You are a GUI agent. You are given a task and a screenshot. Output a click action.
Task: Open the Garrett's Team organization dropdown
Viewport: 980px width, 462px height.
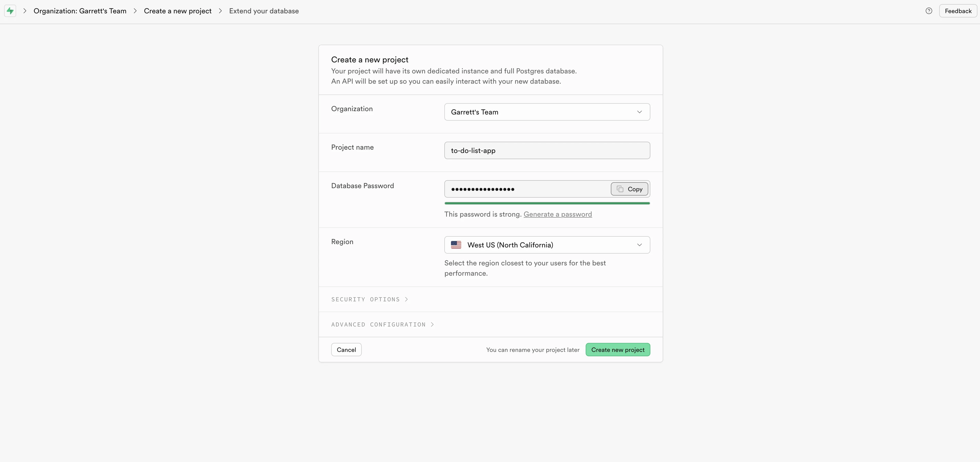547,112
